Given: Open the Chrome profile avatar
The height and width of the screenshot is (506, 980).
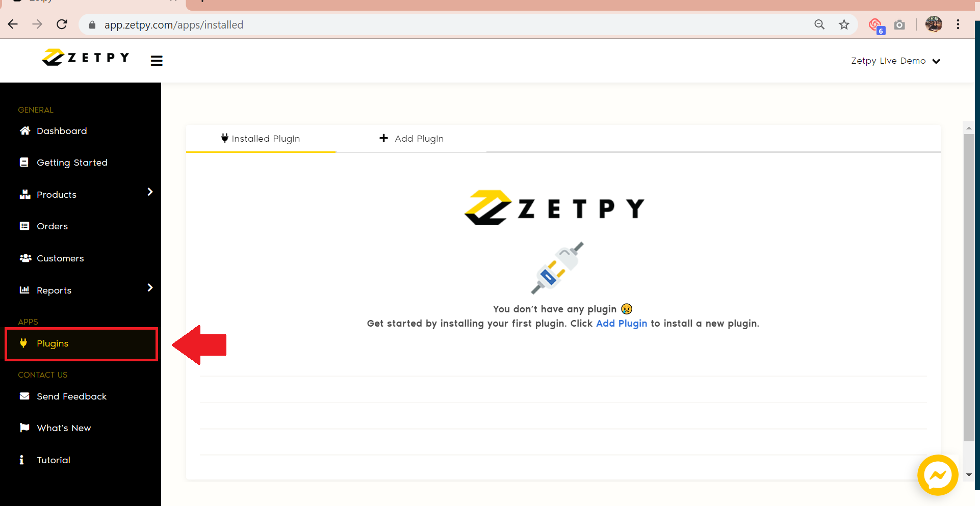Looking at the screenshot, I should pos(934,24).
